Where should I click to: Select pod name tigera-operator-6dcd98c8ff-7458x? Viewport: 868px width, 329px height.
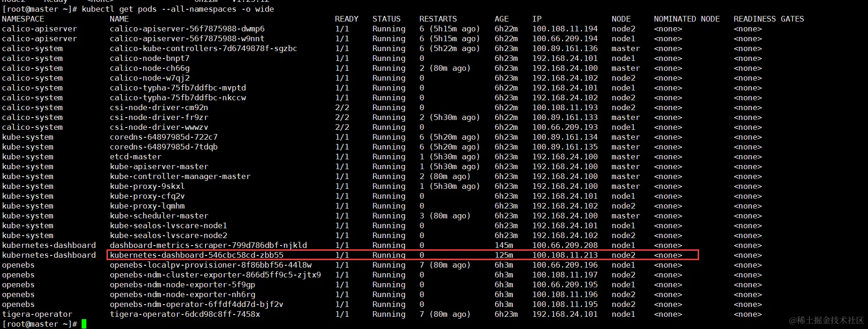pos(185,314)
